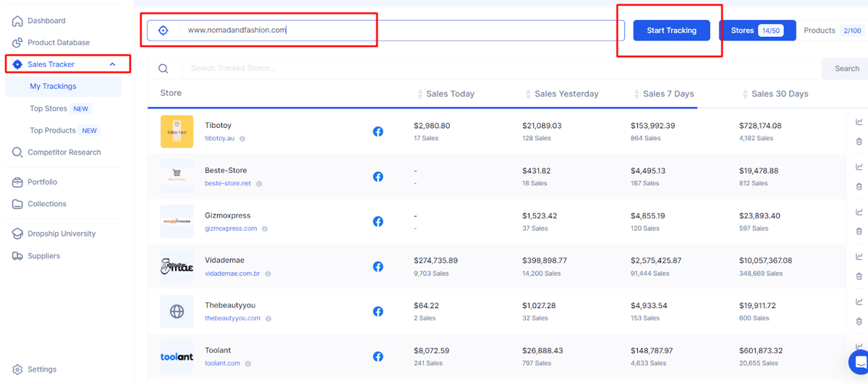
Task: Click the Search Tracked Stores input field
Action: point(499,69)
